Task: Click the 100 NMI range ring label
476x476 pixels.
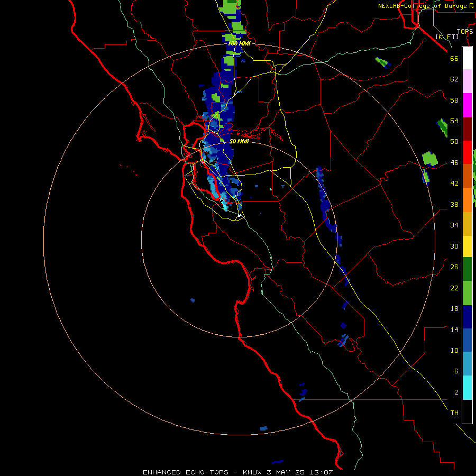Action: (x=239, y=43)
